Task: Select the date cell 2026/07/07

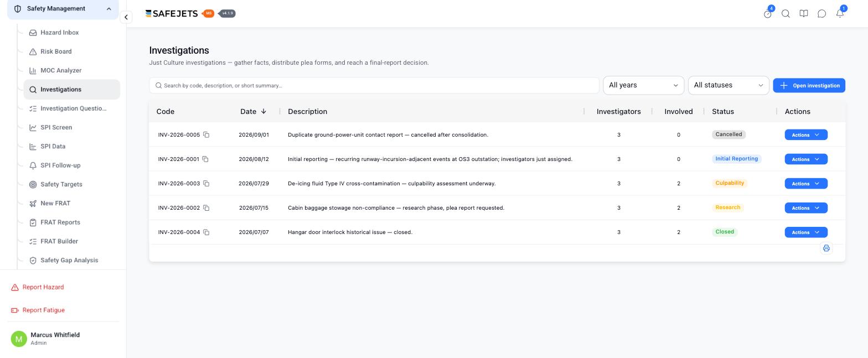Action: pyautogui.click(x=254, y=232)
